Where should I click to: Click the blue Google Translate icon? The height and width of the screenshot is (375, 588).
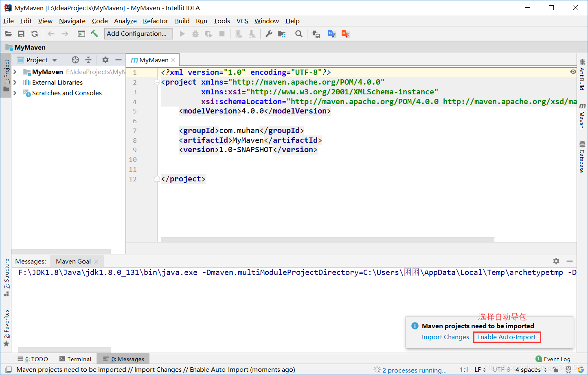(x=332, y=34)
